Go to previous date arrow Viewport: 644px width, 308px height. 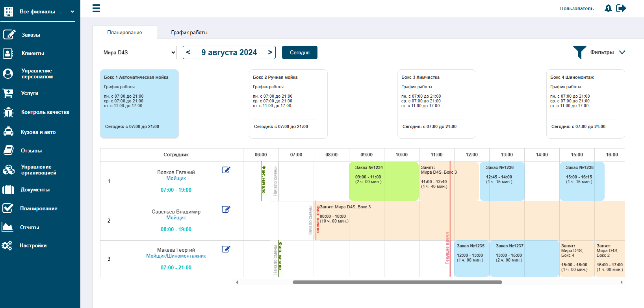[188, 52]
